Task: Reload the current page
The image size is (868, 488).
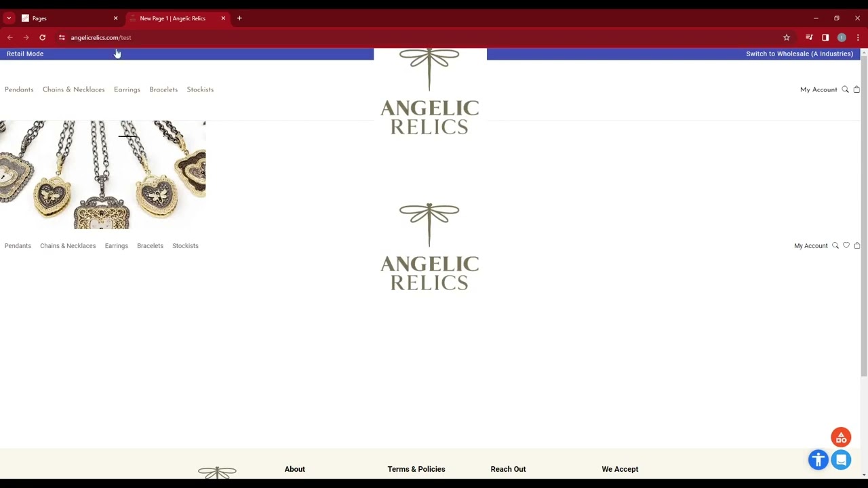Action: point(42,37)
